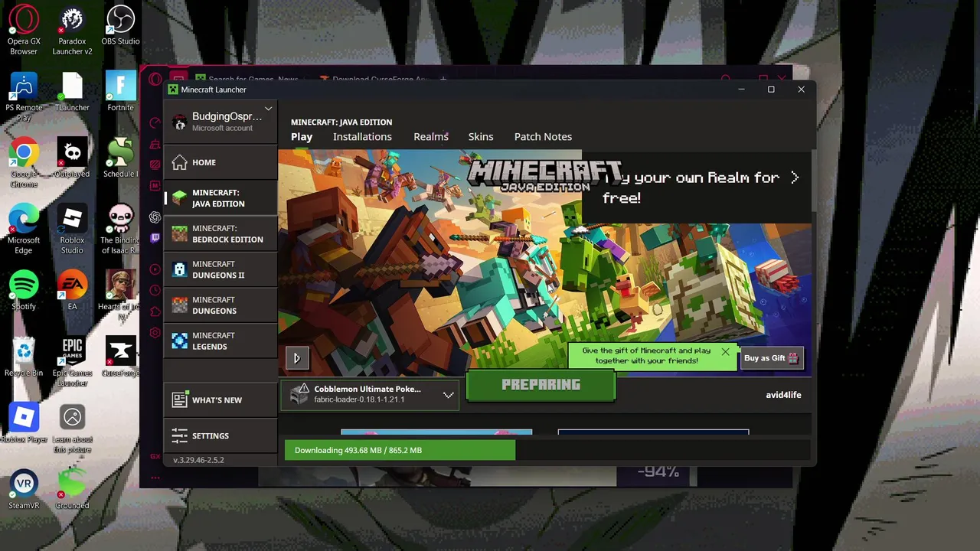The image size is (980, 551).
Task: Select the Epic Games Launcher desktop icon
Action: (72, 362)
